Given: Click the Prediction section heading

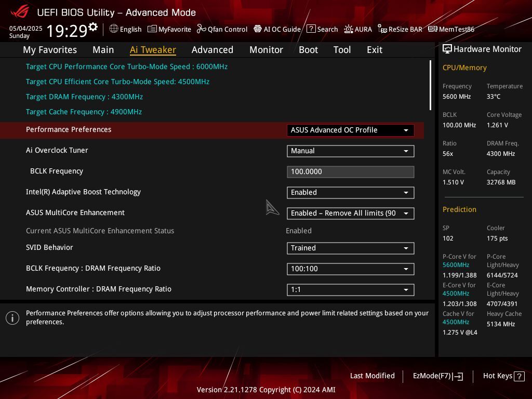Looking at the screenshot, I should 459,209.
